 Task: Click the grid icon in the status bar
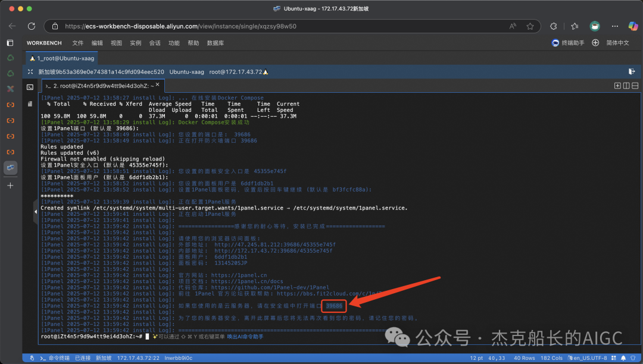[613, 358]
